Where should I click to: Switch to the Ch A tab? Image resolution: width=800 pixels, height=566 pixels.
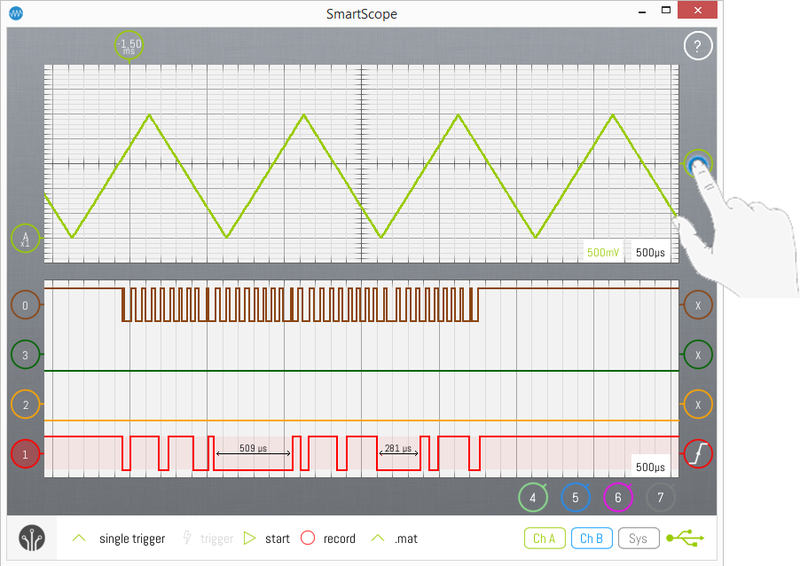point(544,538)
